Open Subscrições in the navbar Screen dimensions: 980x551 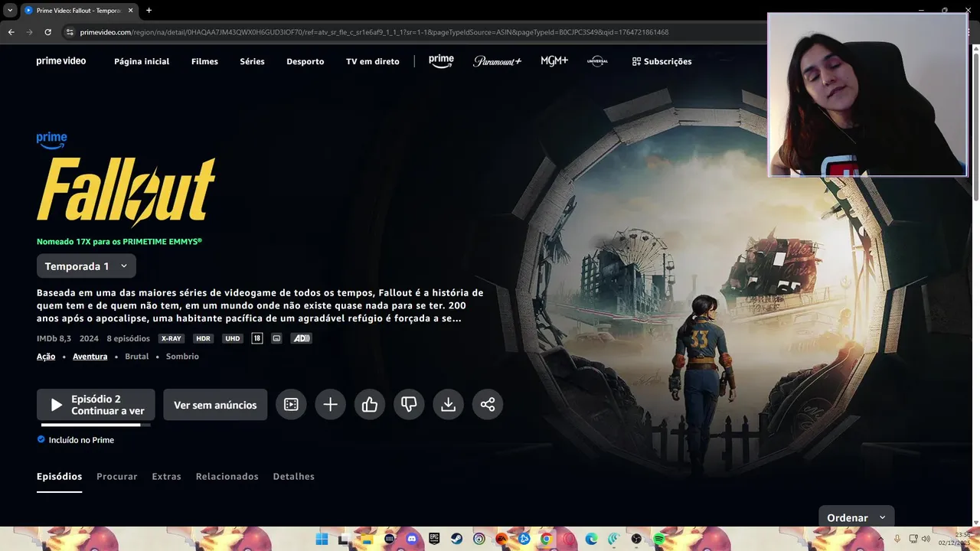point(661,61)
